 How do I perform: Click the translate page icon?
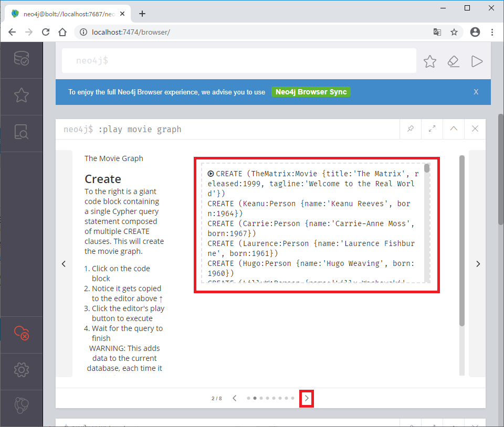coord(437,32)
